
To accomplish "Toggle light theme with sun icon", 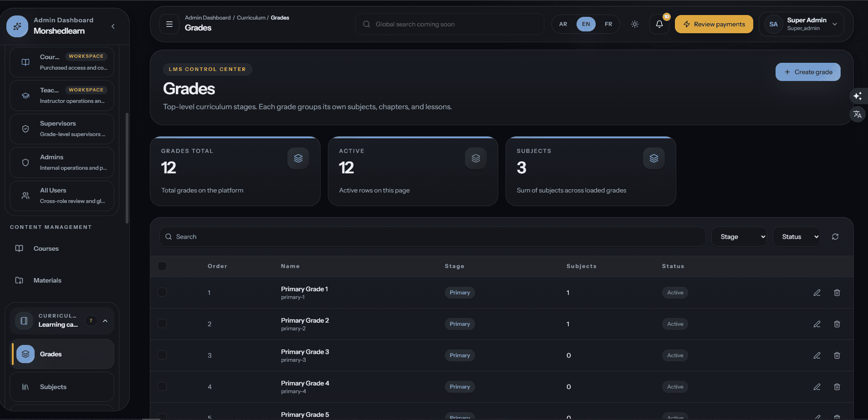I will [635, 24].
